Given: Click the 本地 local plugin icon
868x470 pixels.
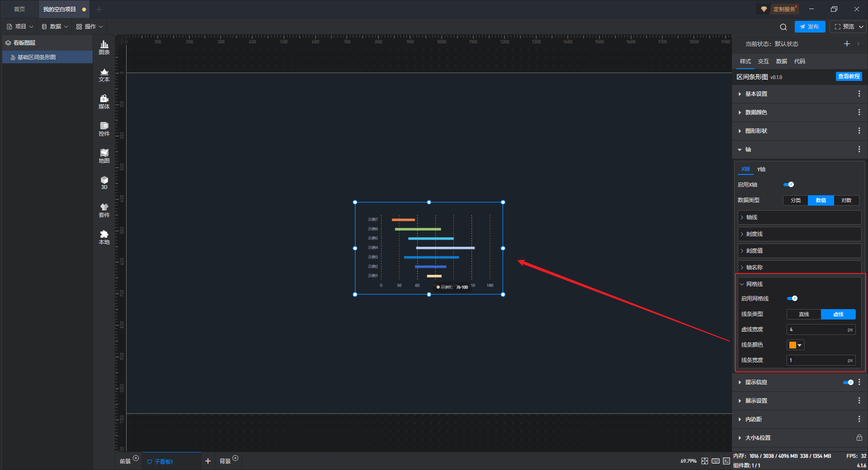Looking at the screenshot, I should pos(104,237).
